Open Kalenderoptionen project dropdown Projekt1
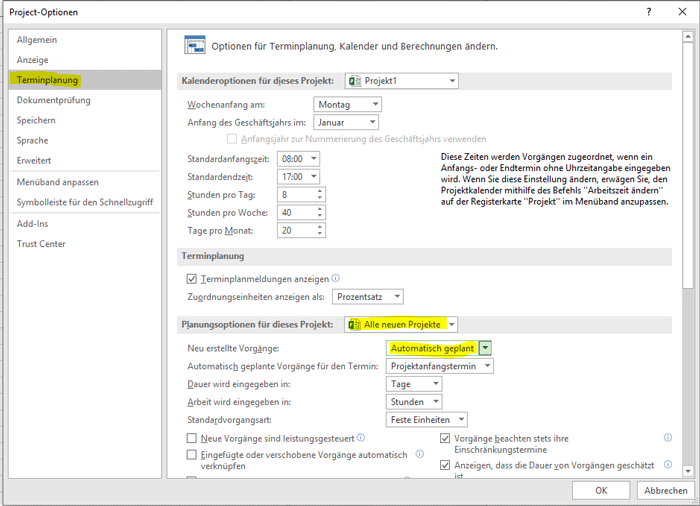 pyautogui.click(x=401, y=80)
